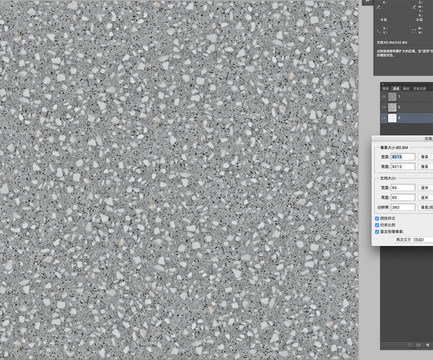
Task: Uncheck the Scale Styles checkbox
Action: [x=377, y=218]
